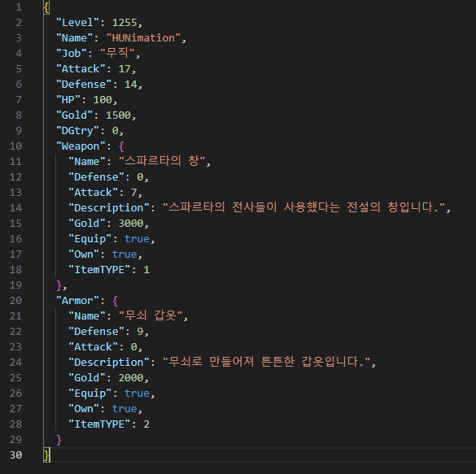This screenshot has width=476, height=474.
Task: Click the armor "Attack" key on line 23
Action: [94, 347]
